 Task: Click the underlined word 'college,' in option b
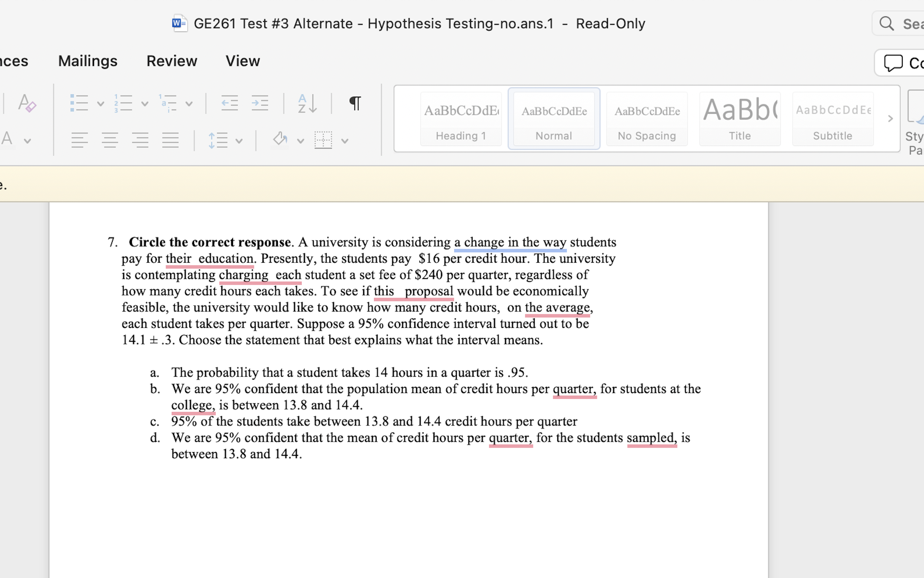tap(193, 405)
